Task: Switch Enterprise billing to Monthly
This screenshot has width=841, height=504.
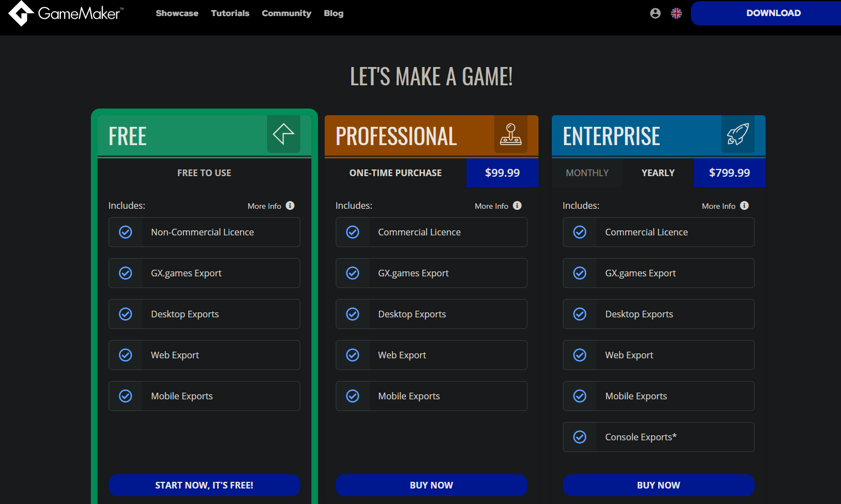Action: (587, 173)
